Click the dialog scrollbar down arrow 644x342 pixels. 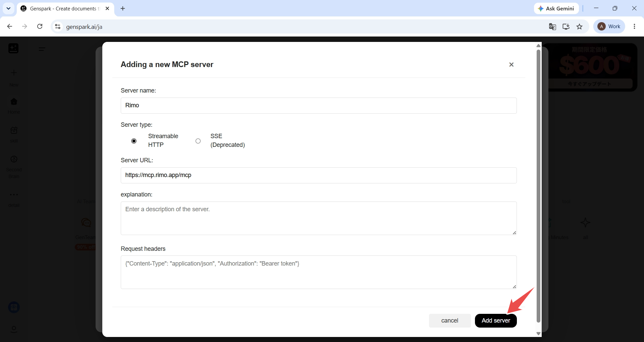(x=538, y=334)
